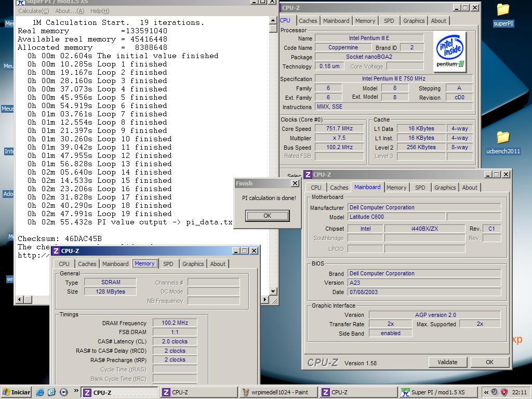Viewport: 532px width, 399px height.
Task: Launch Internet Explorer from quick launch
Action: pos(39,392)
